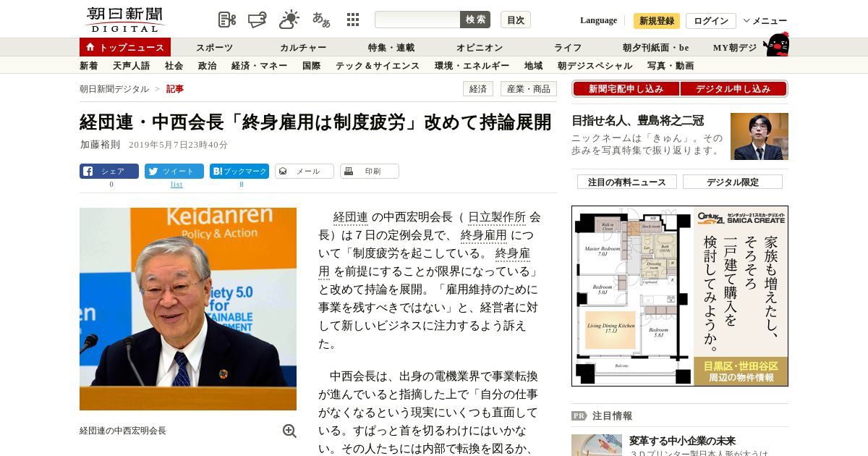Viewport: 868px width, 456px height.
Task: Open the MY朝デジ tab
Action: tap(735, 48)
